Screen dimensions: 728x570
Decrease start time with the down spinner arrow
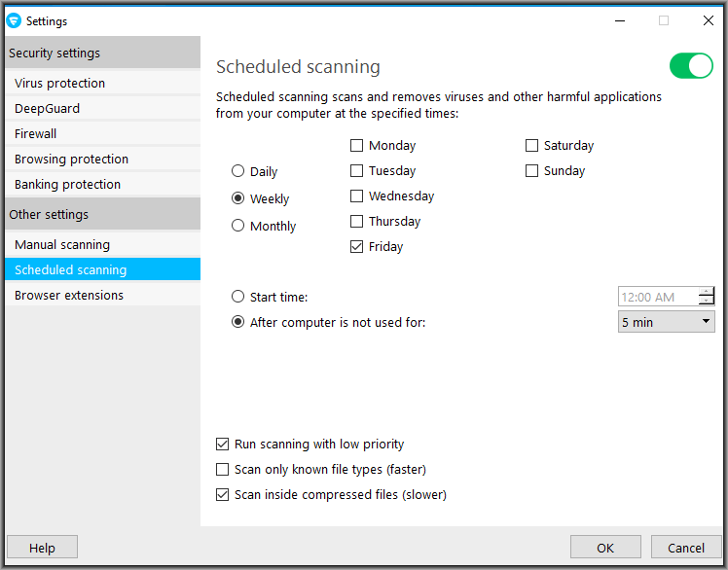coord(707,301)
